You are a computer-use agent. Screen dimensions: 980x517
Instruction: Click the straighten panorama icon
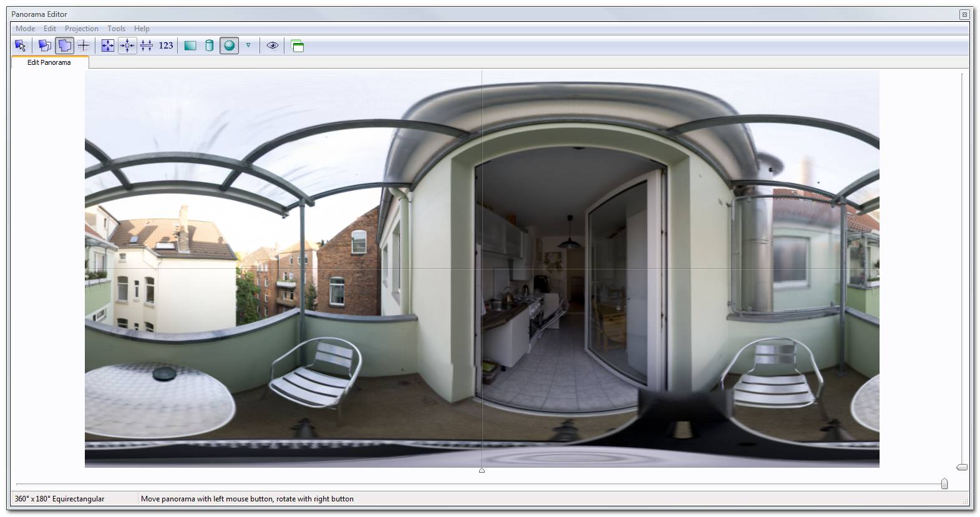pos(147,46)
